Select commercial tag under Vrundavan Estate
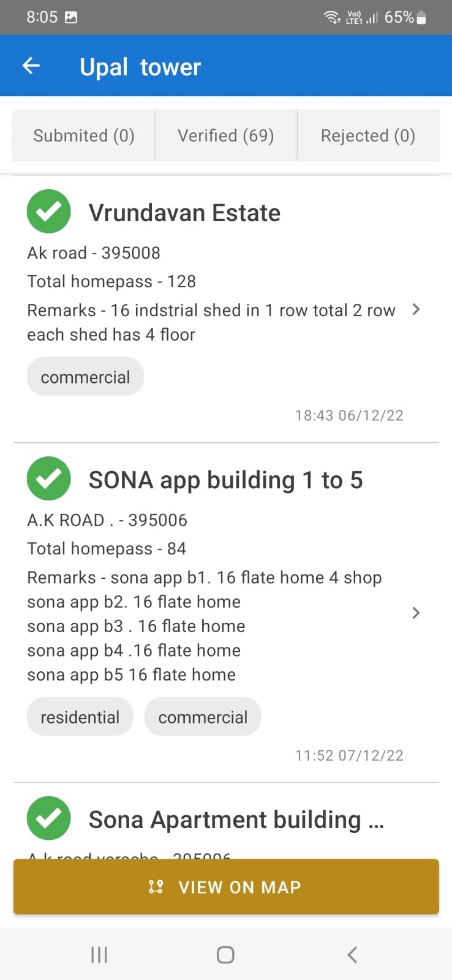This screenshot has width=452, height=980. click(85, 377)
